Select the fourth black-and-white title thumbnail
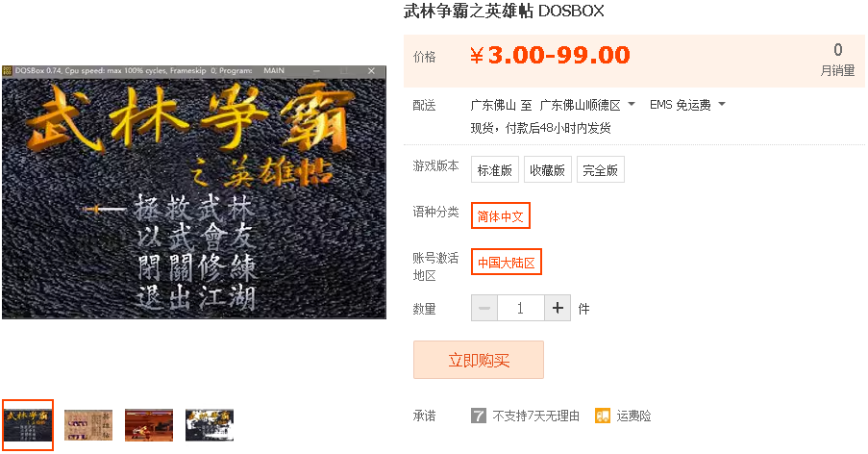 coord(210,424)
